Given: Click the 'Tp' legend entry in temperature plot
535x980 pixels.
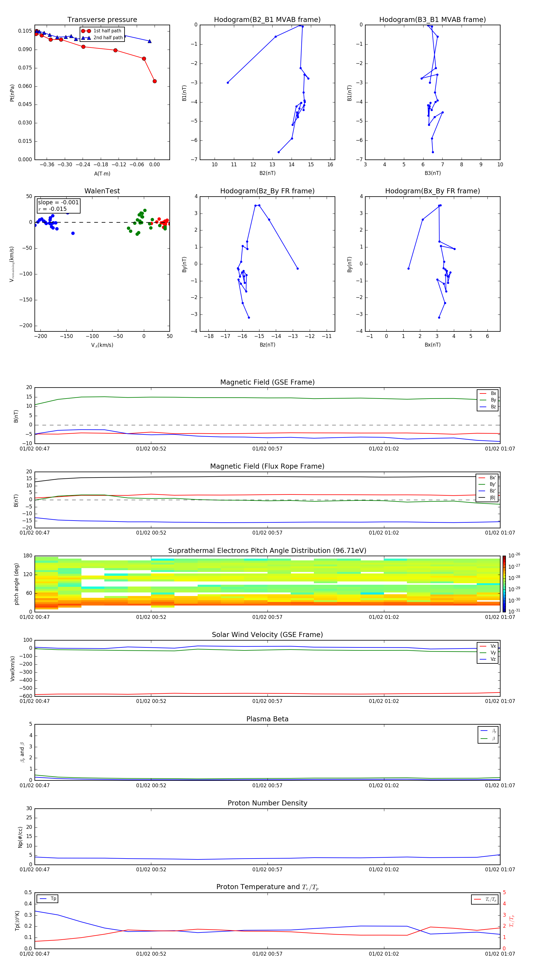Looking at the screenshot, I should [48, 899].
